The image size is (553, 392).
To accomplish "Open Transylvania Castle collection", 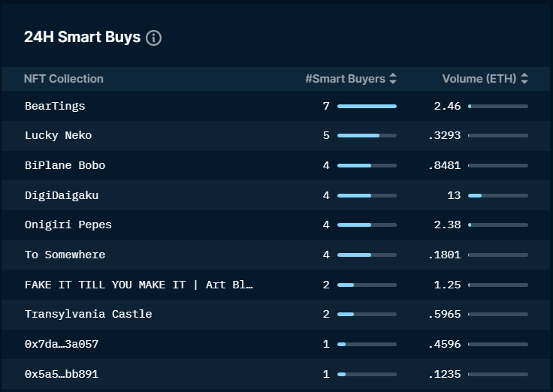I will coord(88,314).
